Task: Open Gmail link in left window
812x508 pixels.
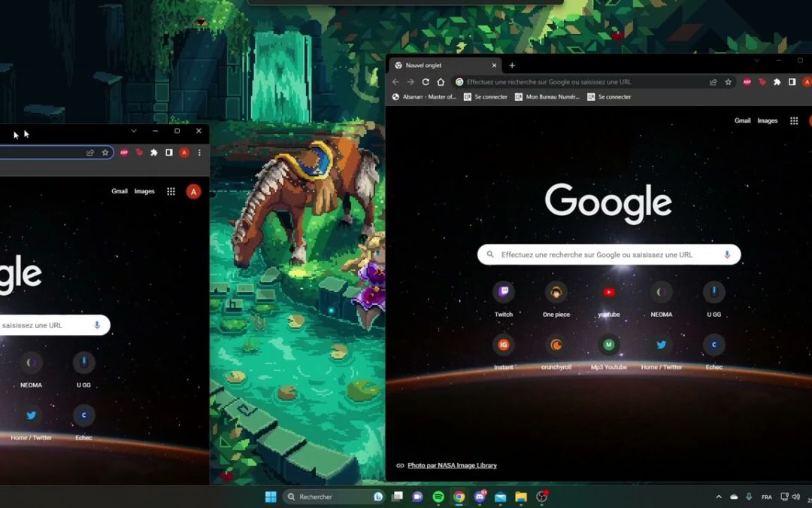Action: click(119, 191)
